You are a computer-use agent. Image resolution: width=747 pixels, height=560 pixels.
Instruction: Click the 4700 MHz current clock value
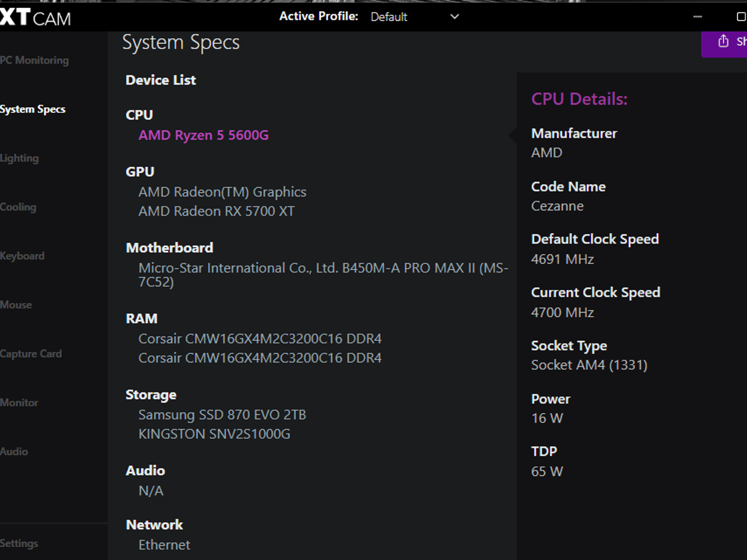[x=562, y=312]
